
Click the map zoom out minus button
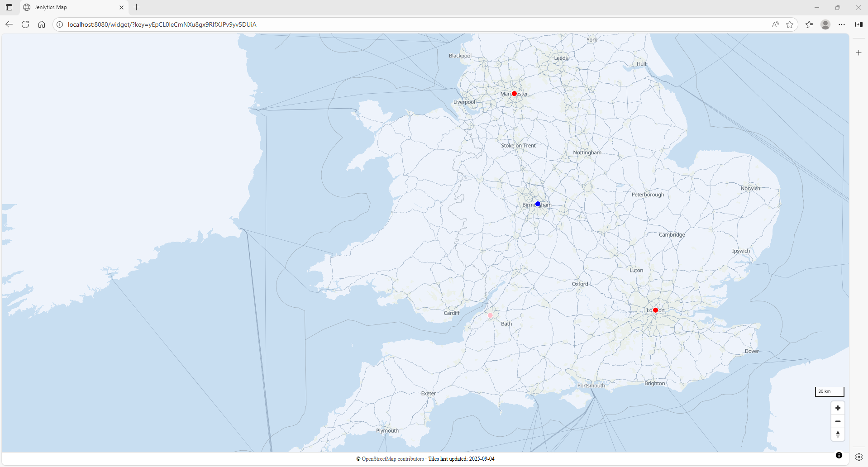[838, 421]
